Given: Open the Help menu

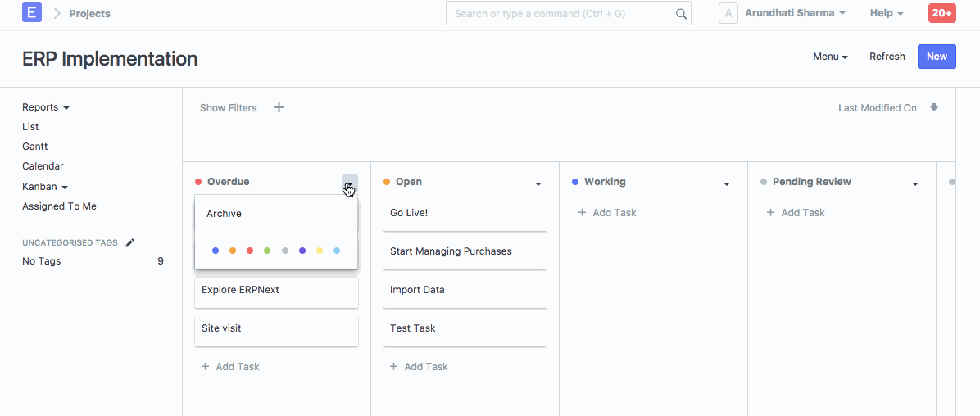Looking at the screenshot, I should (x=887, y=13).
